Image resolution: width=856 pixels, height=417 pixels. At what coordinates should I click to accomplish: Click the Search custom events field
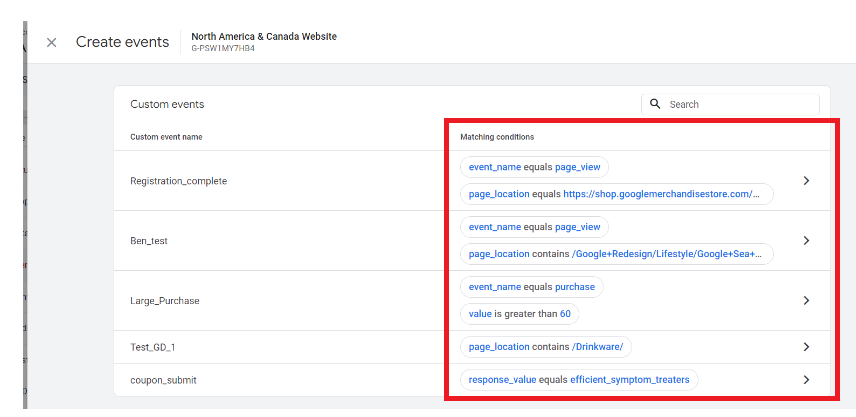click(x=730, y=104)
